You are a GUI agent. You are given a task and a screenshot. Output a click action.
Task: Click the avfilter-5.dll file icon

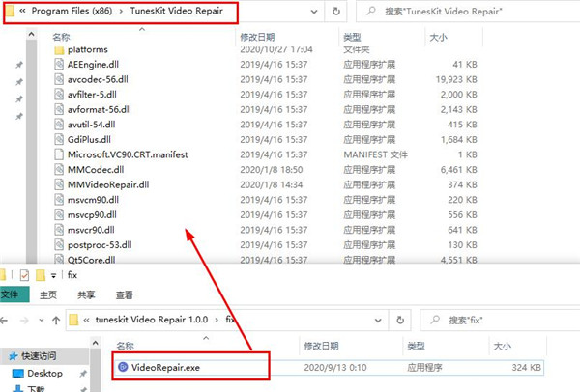click(59, 95)
